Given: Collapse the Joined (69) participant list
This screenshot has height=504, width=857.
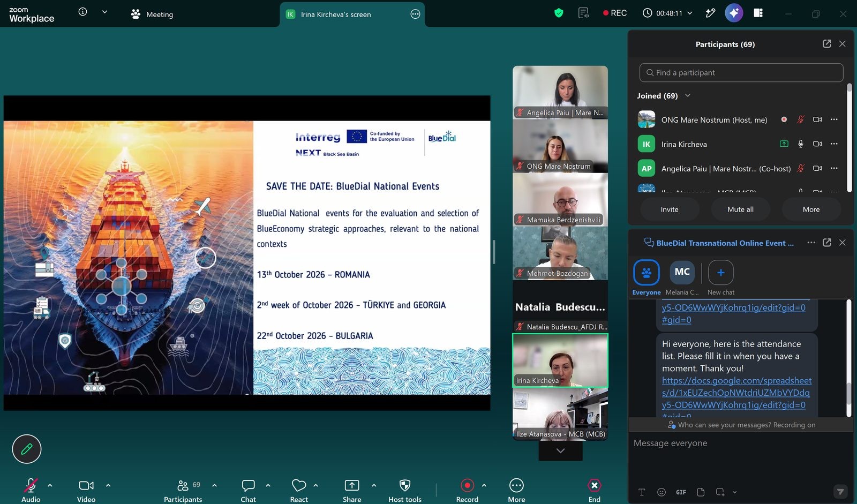Looking at the screenshot, I should 688,96.
